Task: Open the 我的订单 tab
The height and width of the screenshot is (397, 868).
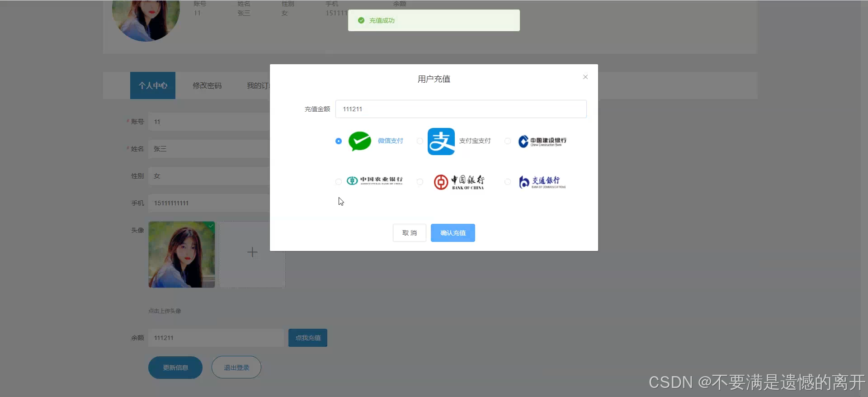Action: 258,85
